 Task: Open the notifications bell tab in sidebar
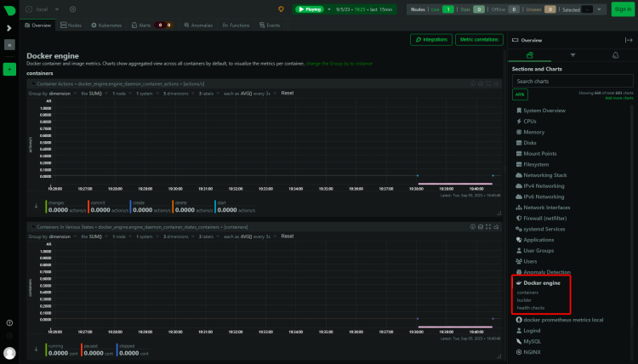coord(615,54)
